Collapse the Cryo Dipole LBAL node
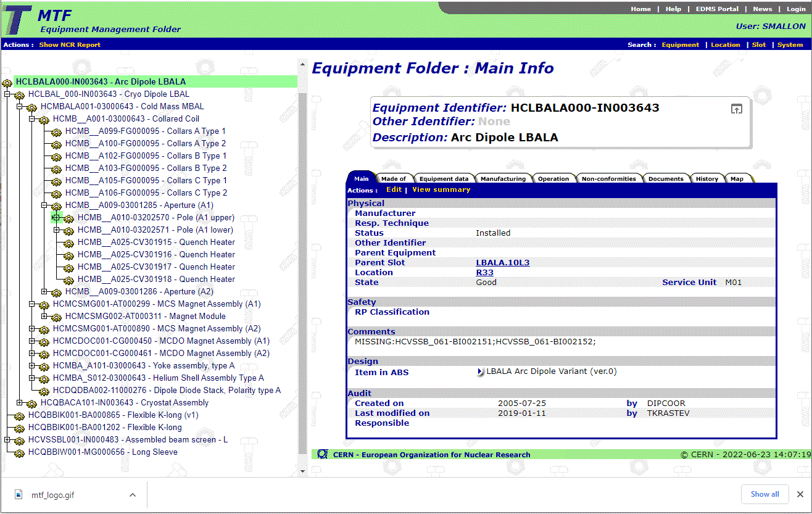 [7, 94]
